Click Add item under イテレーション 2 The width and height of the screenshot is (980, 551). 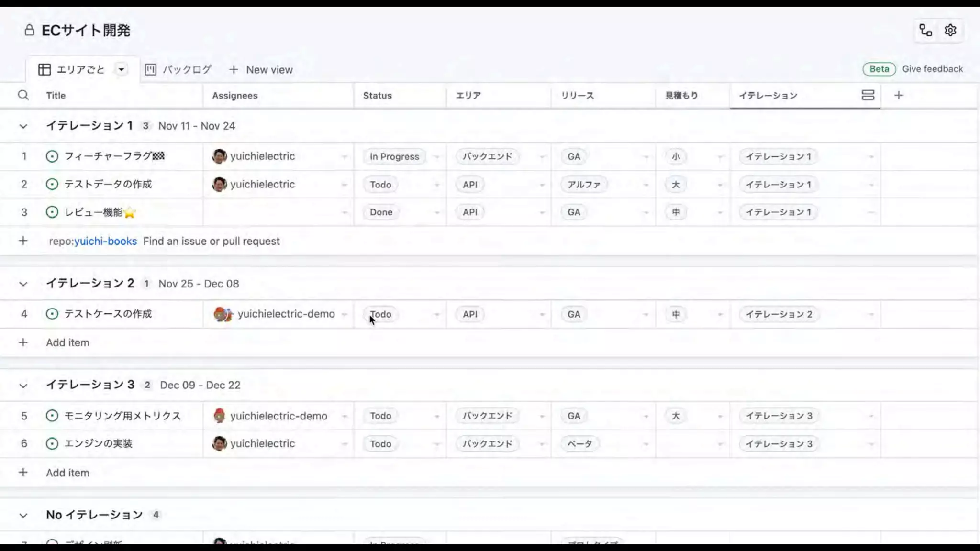coord(67,342)
